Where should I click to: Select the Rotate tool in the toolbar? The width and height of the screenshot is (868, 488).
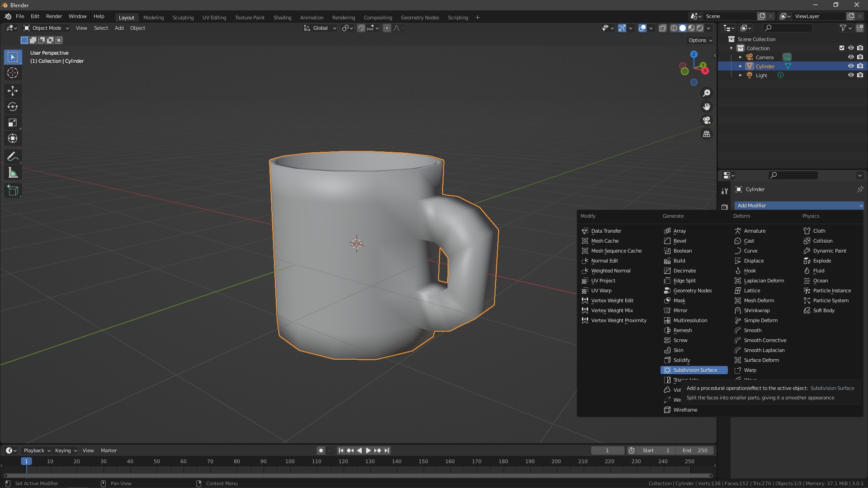tap(13, 107)
